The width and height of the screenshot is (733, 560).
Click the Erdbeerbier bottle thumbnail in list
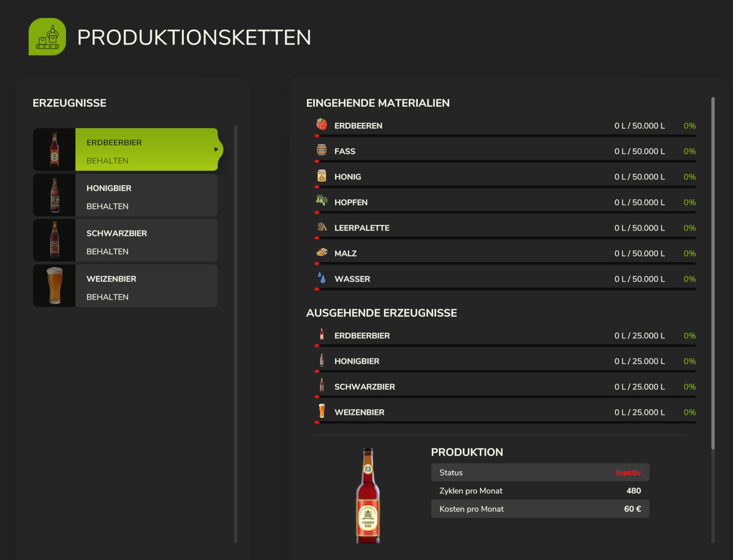[x=55, y=149]
